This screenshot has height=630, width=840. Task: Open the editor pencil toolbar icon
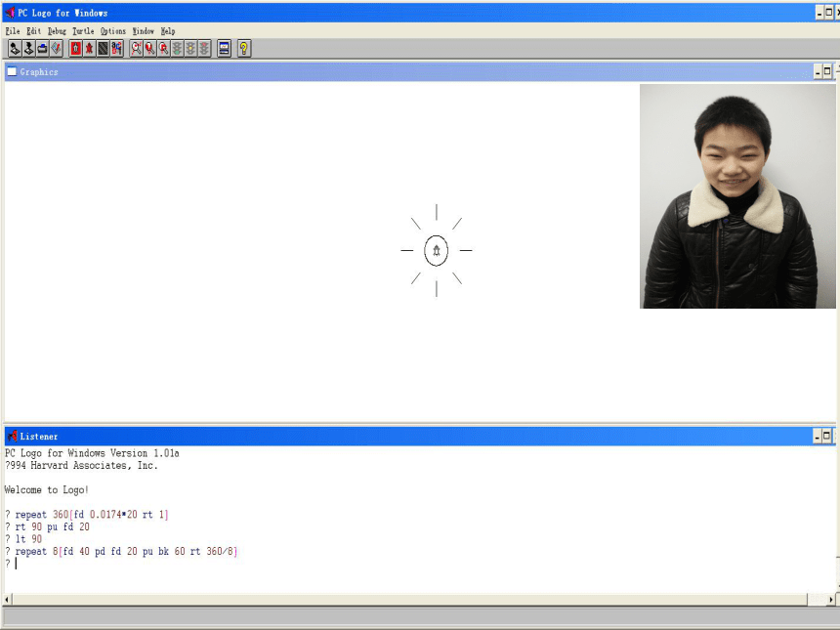coord(57,49)
